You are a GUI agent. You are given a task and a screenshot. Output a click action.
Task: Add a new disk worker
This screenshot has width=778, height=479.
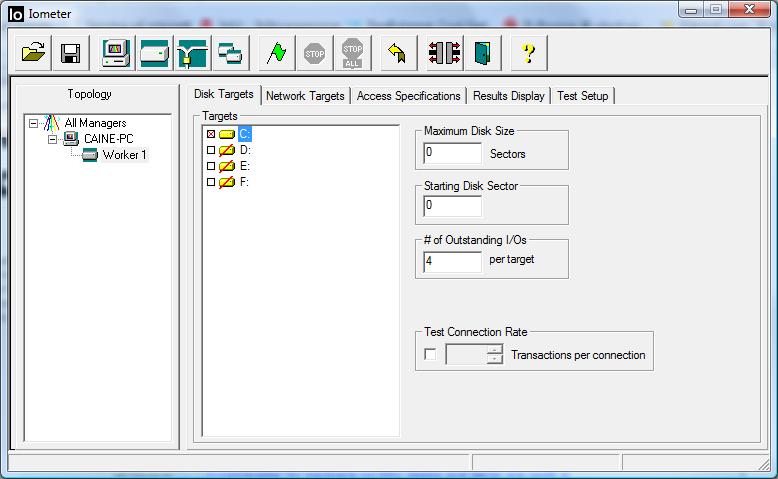pyautogui.click(x=154, y=53)
